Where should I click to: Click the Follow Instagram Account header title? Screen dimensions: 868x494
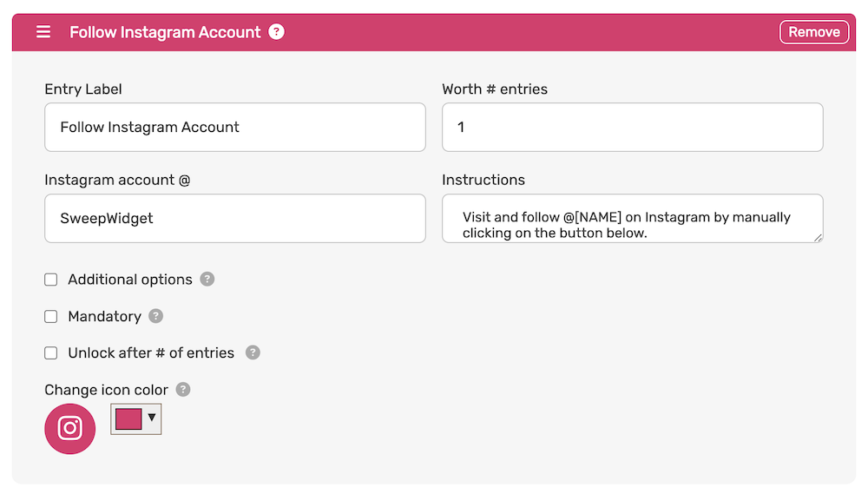click(165, 32)
